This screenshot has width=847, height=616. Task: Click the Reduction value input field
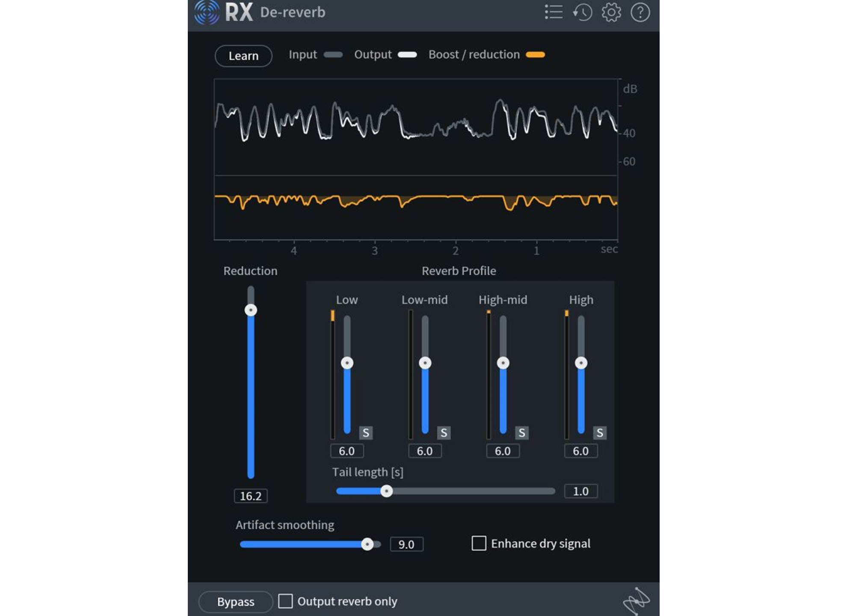(250, 496)
